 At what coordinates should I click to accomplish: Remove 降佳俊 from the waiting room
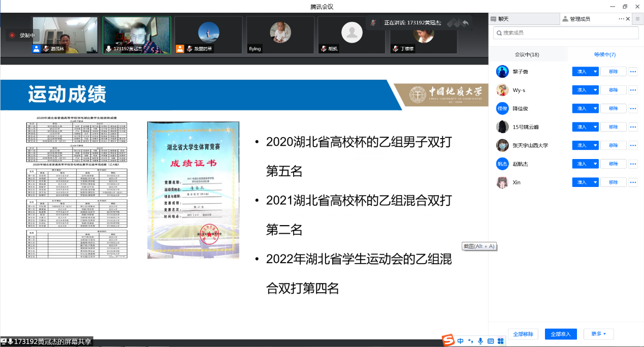pos(613,109)
